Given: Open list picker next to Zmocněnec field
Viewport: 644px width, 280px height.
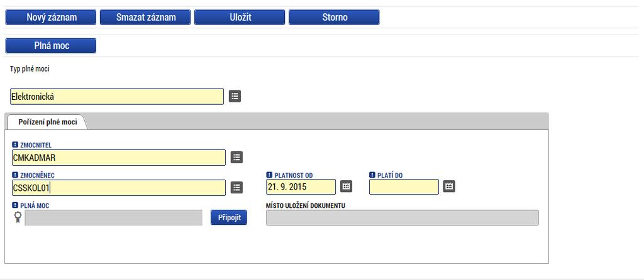Looking at the screenshot, I should pos(236,187).
